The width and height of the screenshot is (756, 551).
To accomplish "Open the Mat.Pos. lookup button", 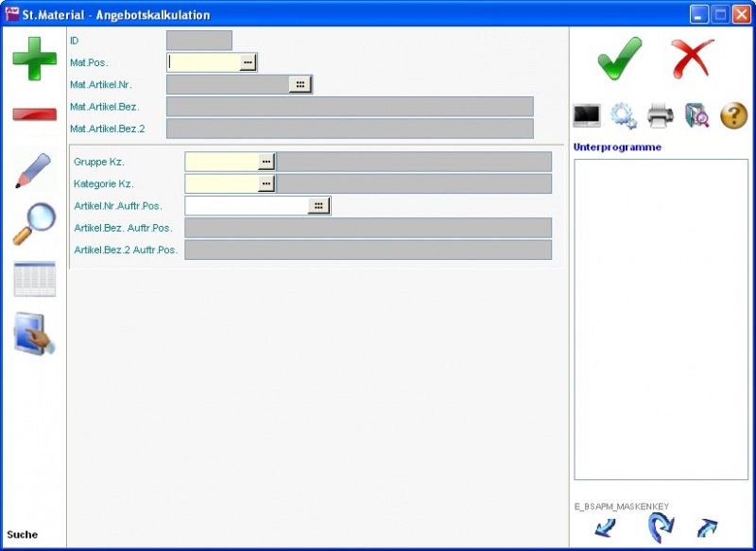I will (x=248, y=62).
